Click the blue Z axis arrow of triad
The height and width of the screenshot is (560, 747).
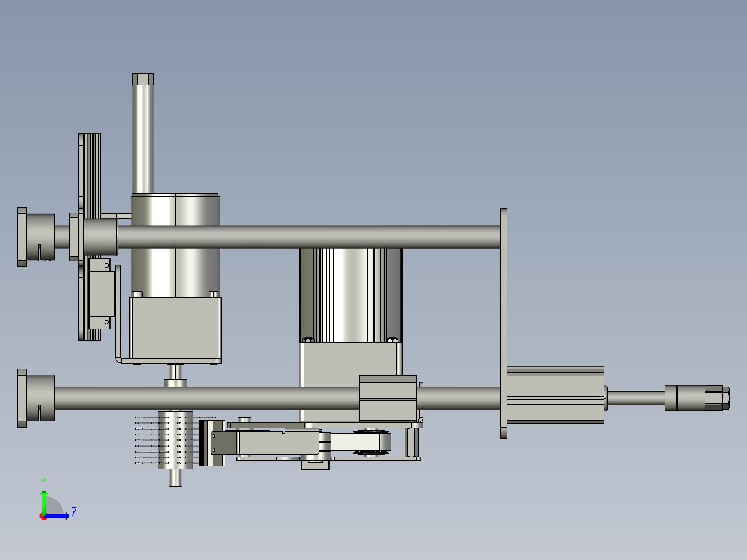point(58,516)
